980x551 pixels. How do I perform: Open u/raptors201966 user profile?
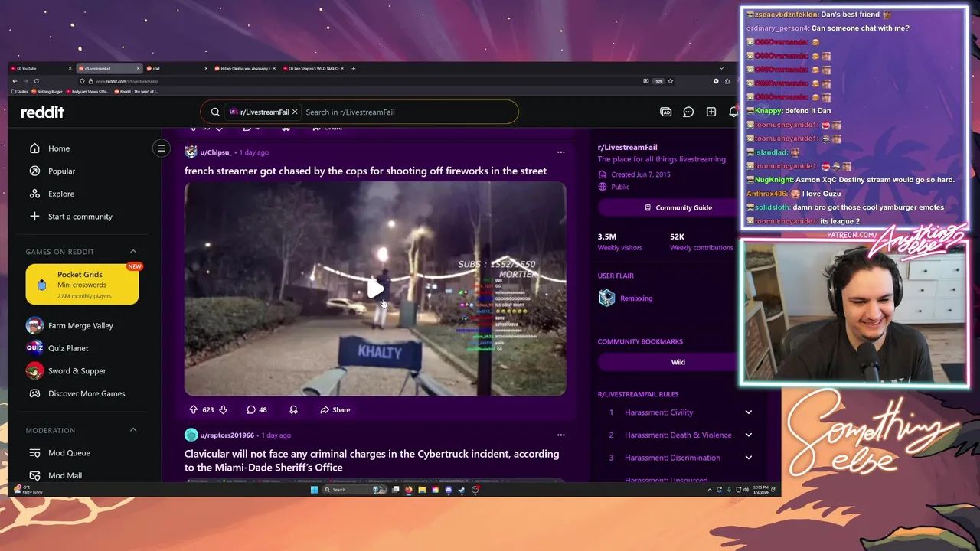click(x=227, y=435)
